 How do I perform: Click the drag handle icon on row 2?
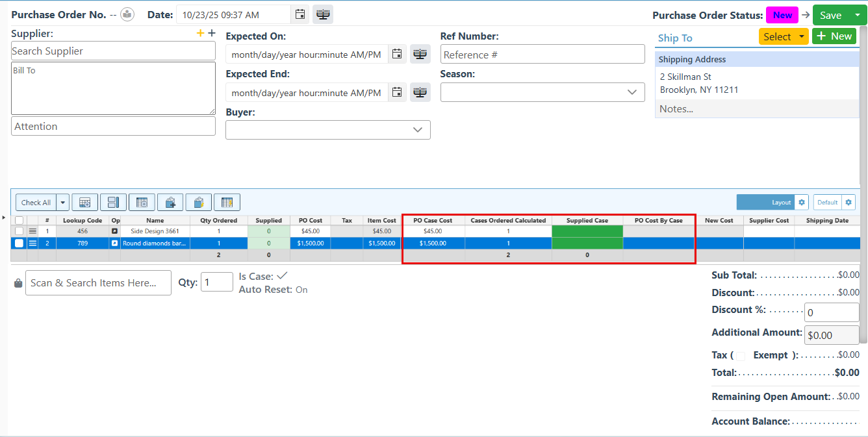pyautogui.click(x=32, y=243)
